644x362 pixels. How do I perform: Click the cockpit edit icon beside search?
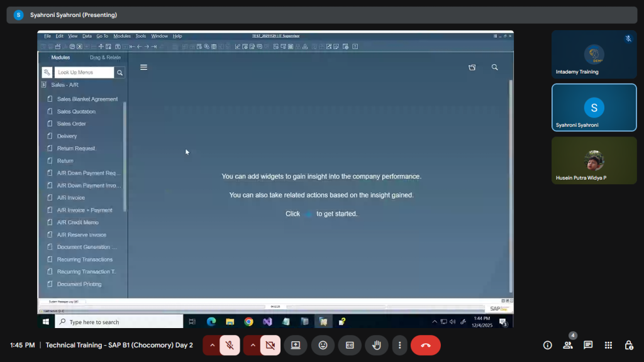472,67
